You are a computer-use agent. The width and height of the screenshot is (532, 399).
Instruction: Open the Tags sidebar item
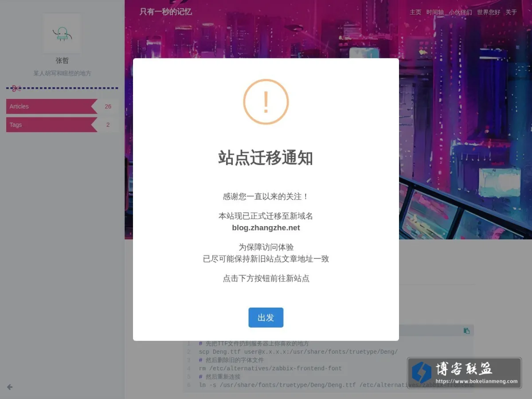[x=62, y=125]
